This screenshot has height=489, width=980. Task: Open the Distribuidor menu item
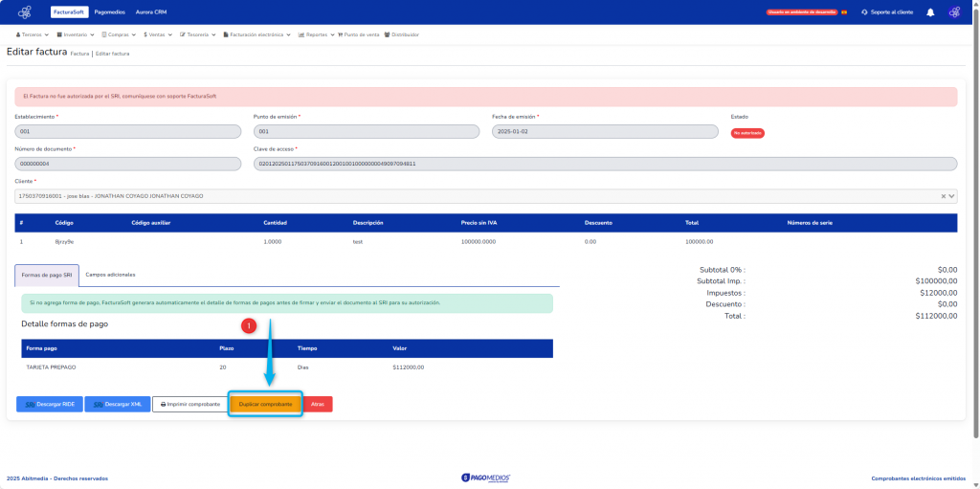point(403,34)
